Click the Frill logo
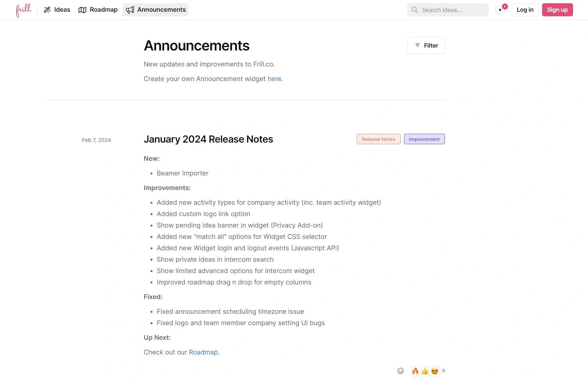 coord(23,10)
